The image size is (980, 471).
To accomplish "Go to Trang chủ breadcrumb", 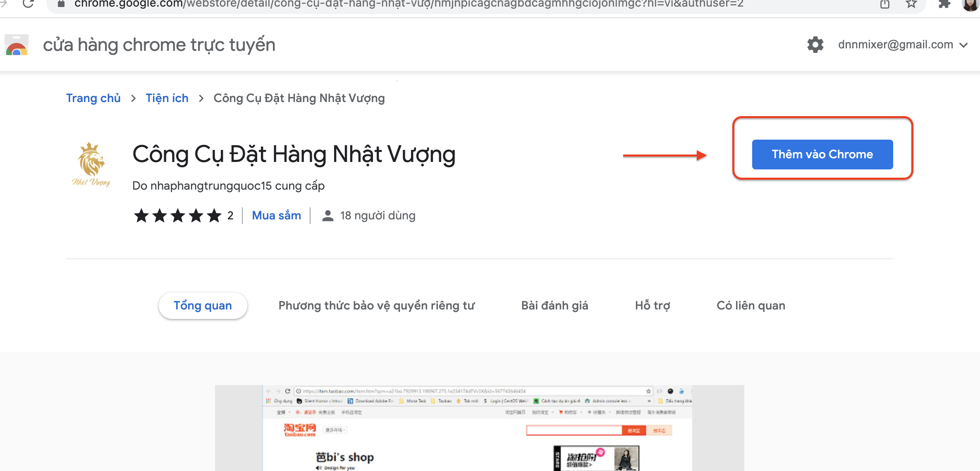I will pos(93,98).
